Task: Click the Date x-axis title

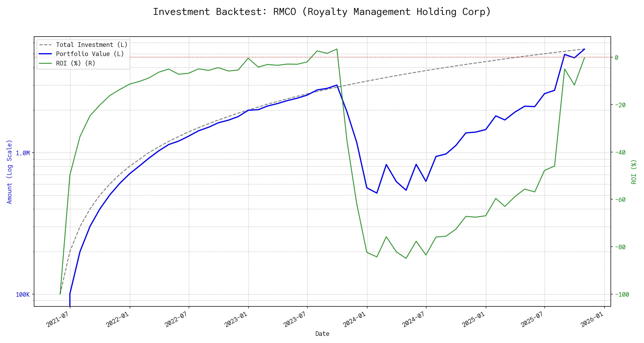Action: pos(322,334)
